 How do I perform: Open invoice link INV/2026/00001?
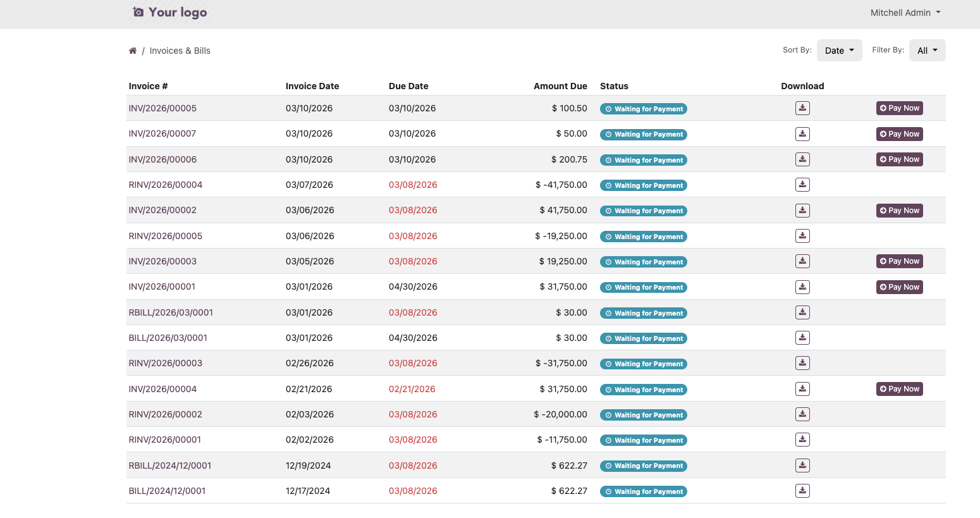pyautogui.click(x=162, y=287)
